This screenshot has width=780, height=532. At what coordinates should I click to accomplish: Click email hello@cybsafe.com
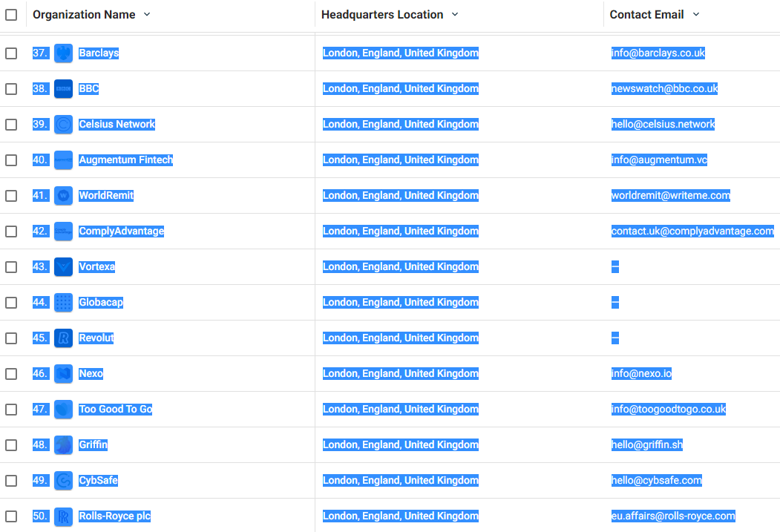(x=657, y=480)
